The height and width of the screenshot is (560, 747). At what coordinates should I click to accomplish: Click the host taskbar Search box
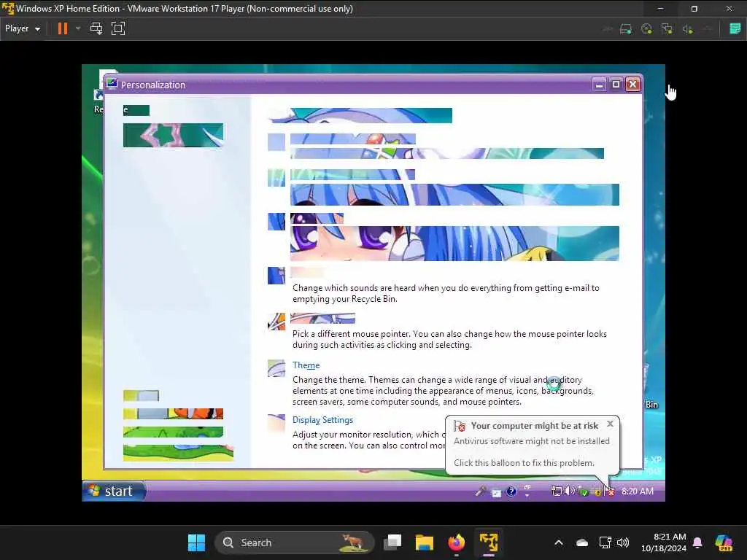pos(295,542)
